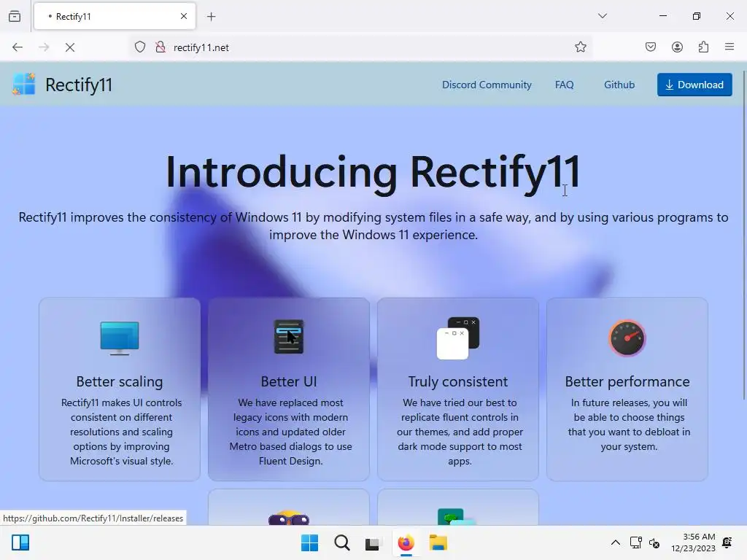Open Firefox View recent browsing icon
The width and height of the screenshot is (747, 560).
coord(15,16)
